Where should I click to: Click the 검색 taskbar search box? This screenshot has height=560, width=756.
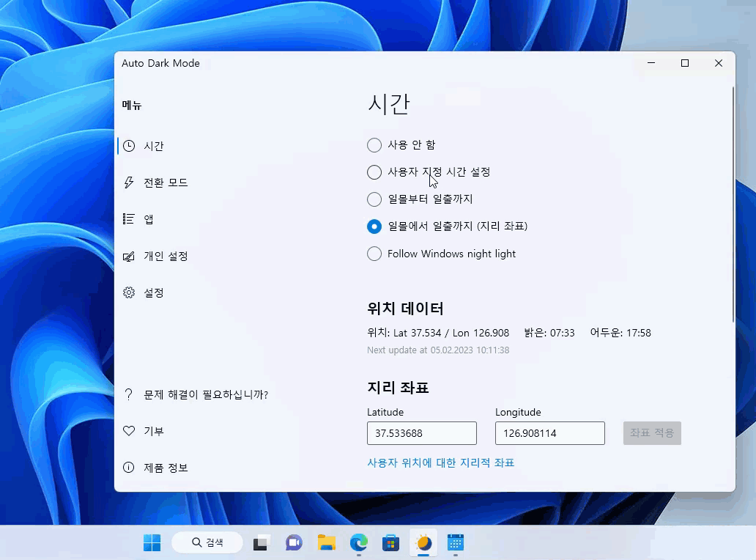click(x=207, y=542)
